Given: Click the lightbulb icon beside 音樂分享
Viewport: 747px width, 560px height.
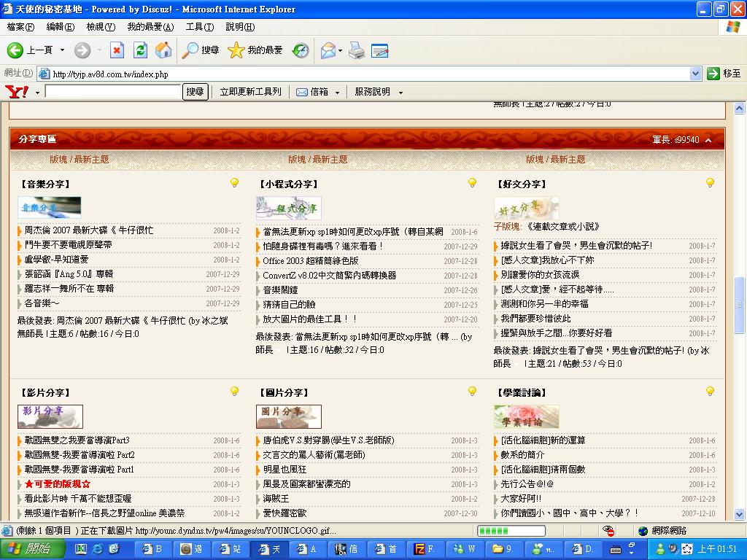Looking at the screenshot, I should click(234, 183).
